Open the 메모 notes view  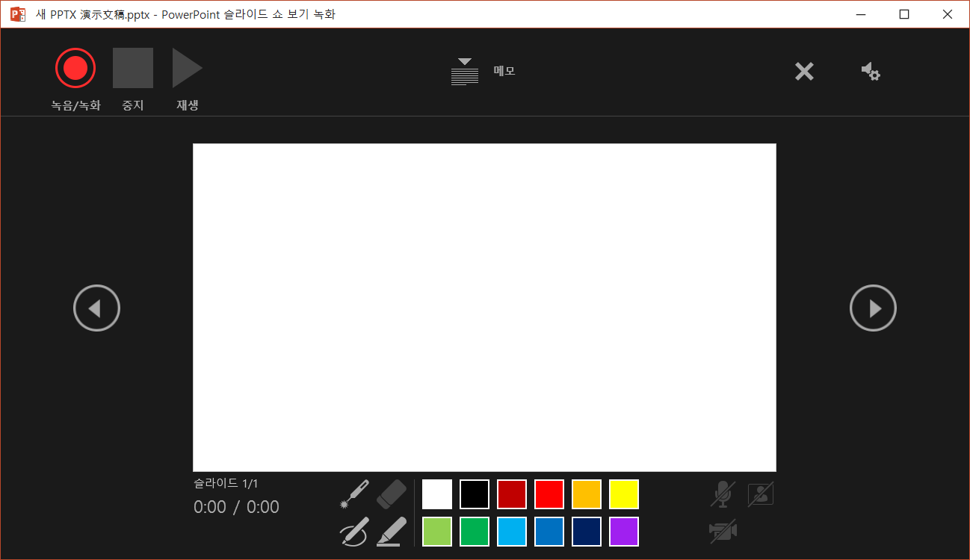pyautogui.click(x=504, y=71)
